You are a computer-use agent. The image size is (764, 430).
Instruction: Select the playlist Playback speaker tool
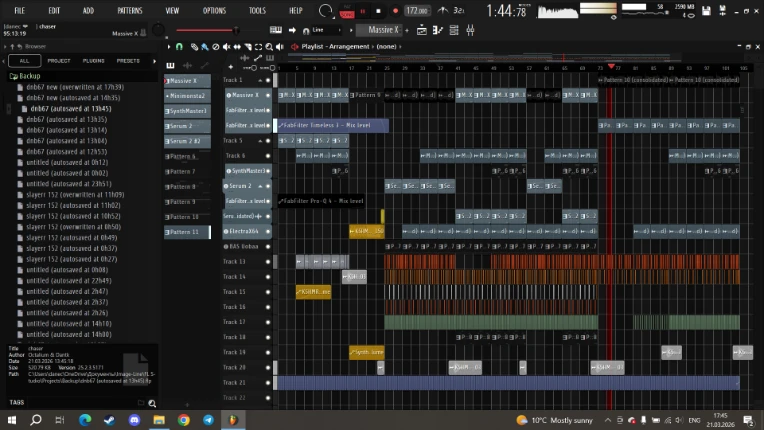point(280,47)
